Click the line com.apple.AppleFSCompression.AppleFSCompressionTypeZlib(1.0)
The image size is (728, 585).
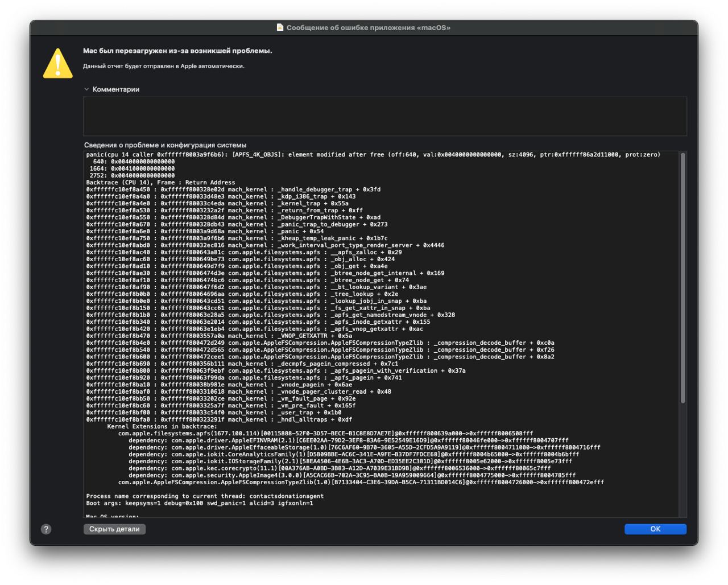coord(361,482)
